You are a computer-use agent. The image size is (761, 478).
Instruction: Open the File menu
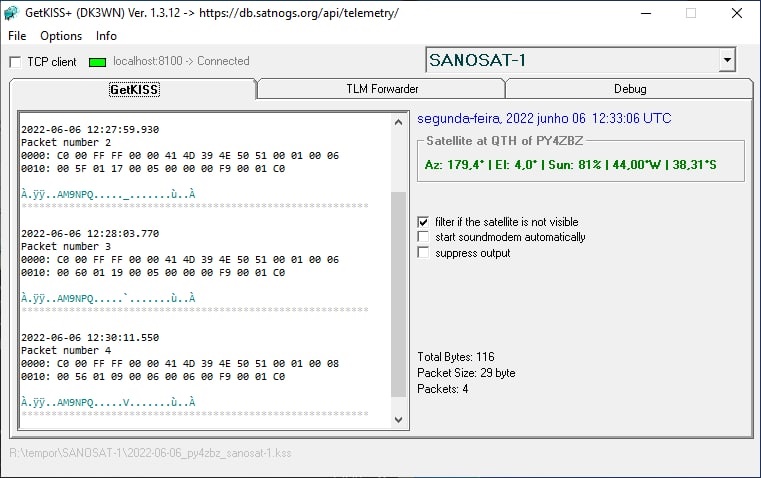click(17, 36)
